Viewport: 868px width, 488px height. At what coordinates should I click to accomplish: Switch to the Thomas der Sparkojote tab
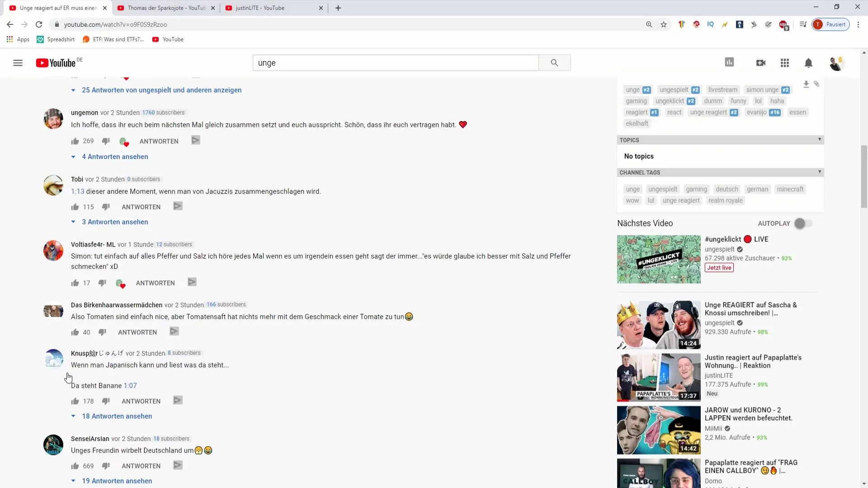(166, 8)
